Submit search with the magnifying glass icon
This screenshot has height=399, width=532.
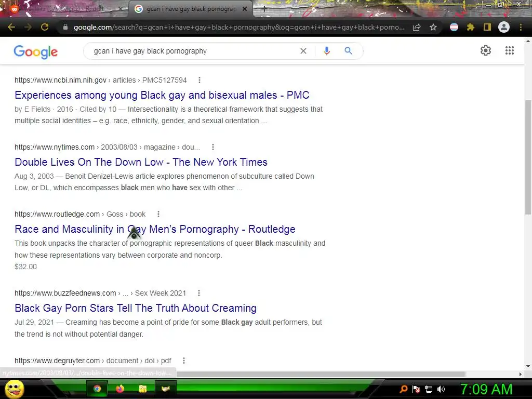pyautogui.click(x=349, y=51)
